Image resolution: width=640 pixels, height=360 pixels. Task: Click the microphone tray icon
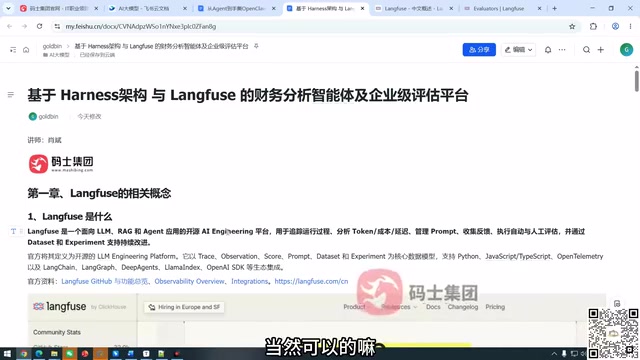pos(564,353)
